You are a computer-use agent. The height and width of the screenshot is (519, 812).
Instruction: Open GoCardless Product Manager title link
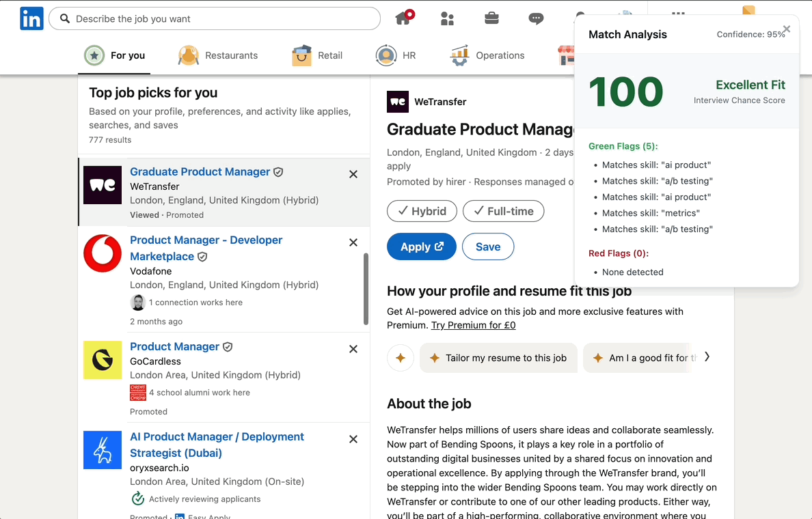tap(174, 347)
